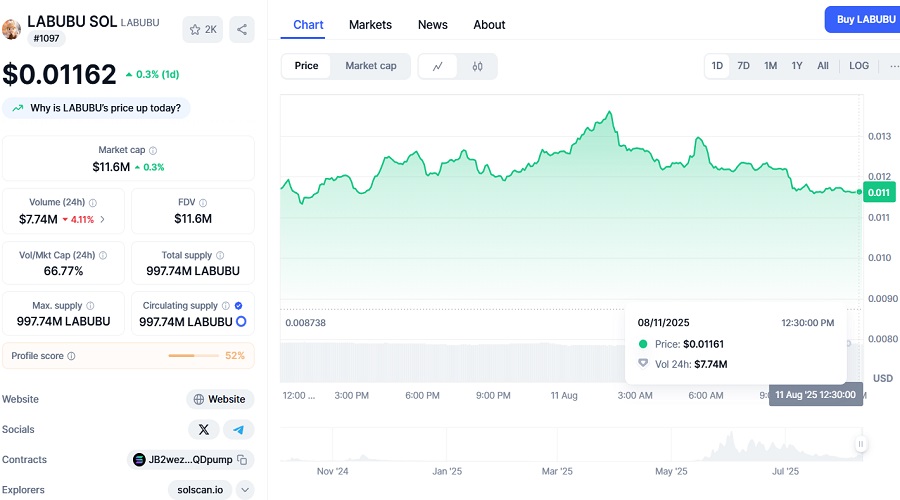This screenshot has height=500, width=900.
Task: Toggle the chart to Market cap
Action: click(370, 66)
